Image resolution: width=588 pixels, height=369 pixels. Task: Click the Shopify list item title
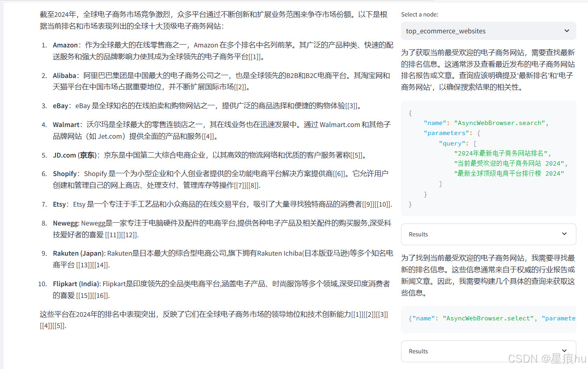65,174
